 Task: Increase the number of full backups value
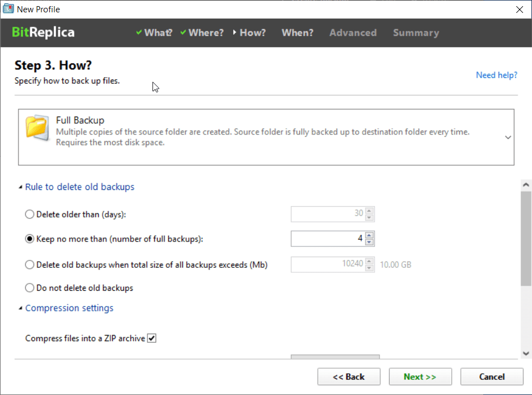click(369, 235)
